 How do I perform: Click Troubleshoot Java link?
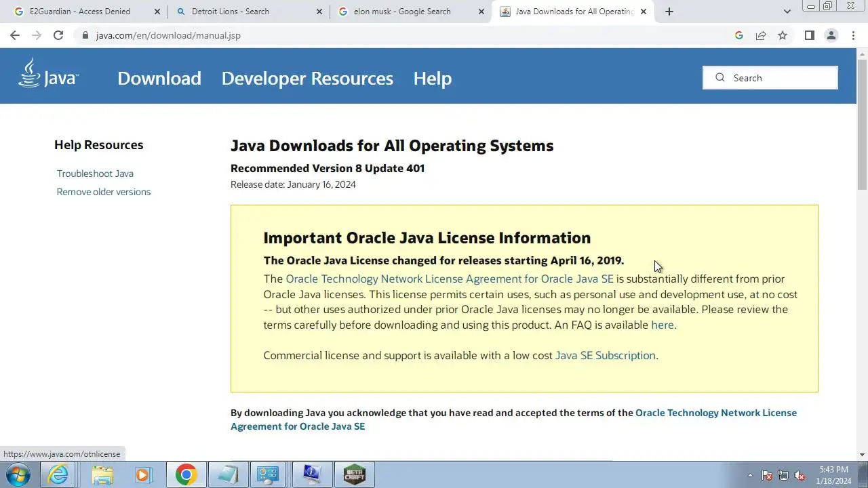pyautogui.click(x=95, y=174)
